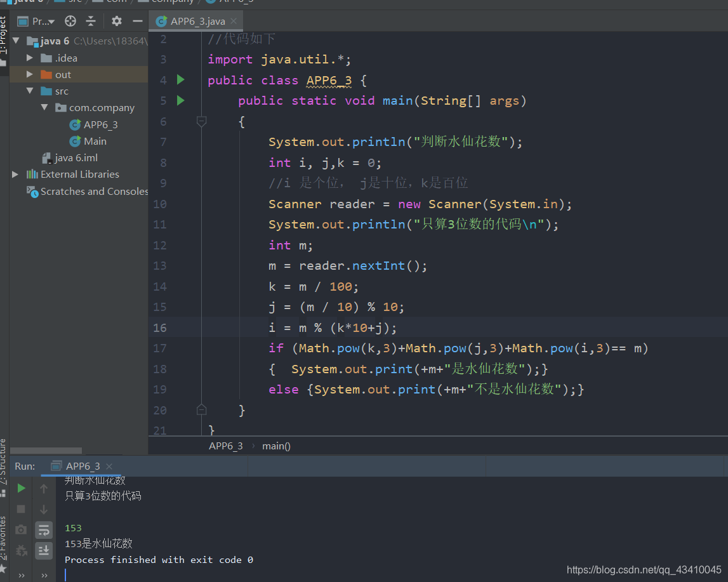Viewport: 728px width, 582px height.
Task: Toggle the Z: Structure tool window stripe
Action: 3,461
